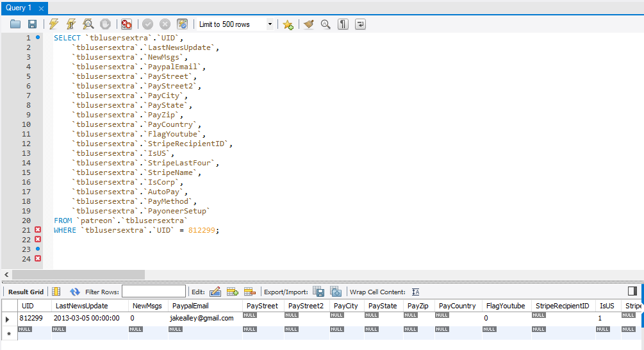
Task: Stop the running query
Action: coord(105,24)
